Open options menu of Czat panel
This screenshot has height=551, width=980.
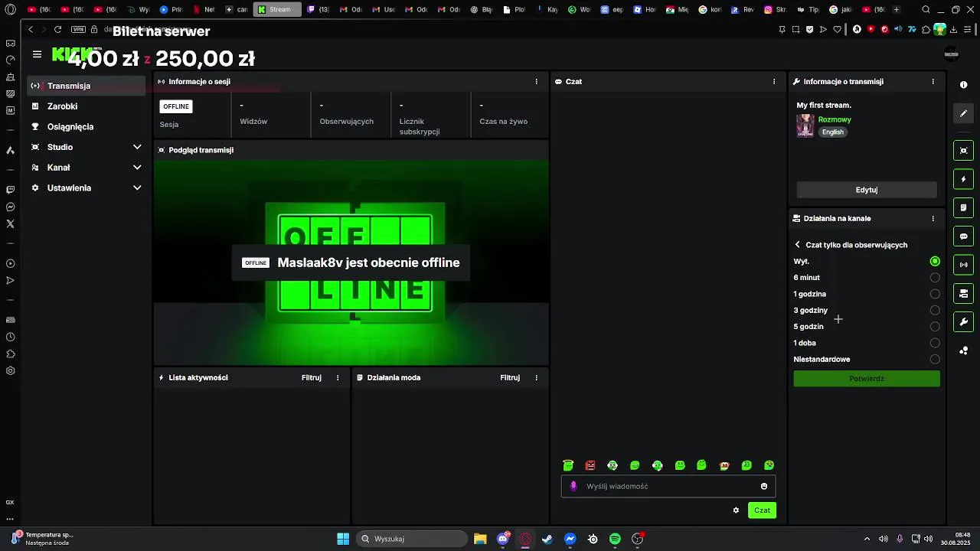click(774, 81)
